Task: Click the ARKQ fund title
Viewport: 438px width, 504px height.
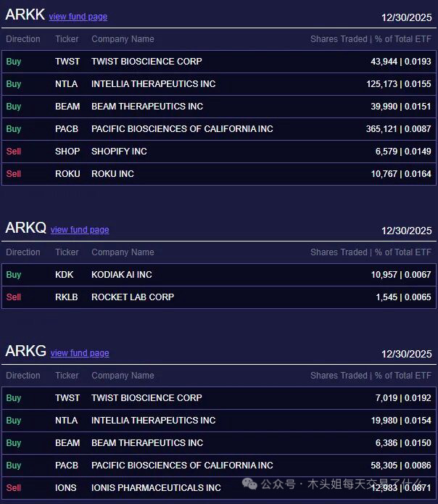Action: [x=25, y=228]
